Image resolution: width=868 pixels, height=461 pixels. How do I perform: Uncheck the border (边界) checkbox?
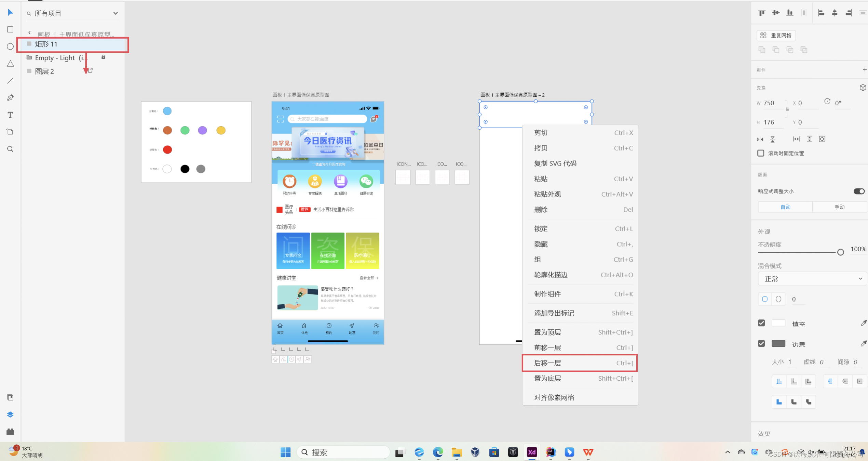761,344
